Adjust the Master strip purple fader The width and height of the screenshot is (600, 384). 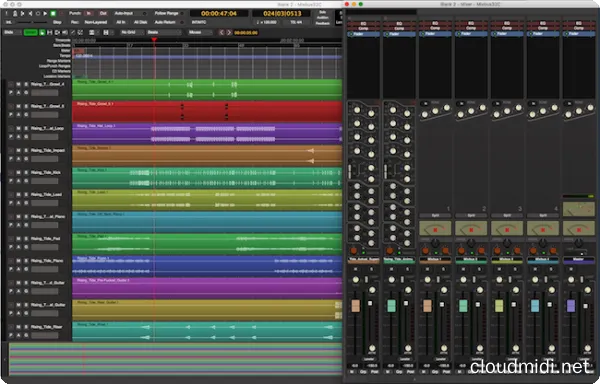tap(571, 306)
